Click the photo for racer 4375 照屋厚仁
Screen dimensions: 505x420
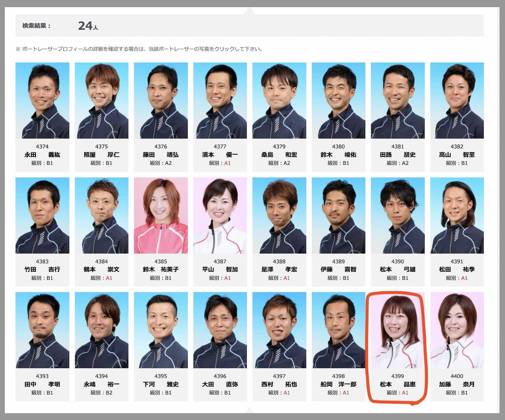[x=102, y=100]
